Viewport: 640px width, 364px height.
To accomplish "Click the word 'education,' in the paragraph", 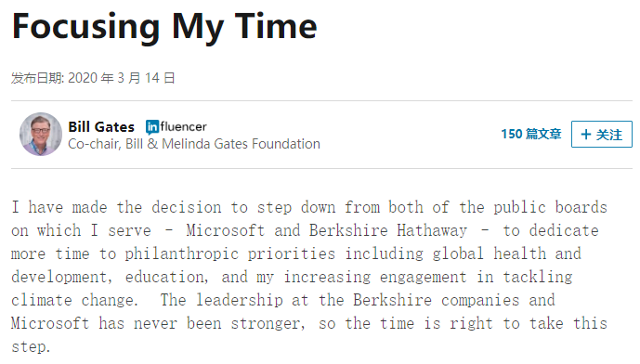I will click(x=167, y=278).
